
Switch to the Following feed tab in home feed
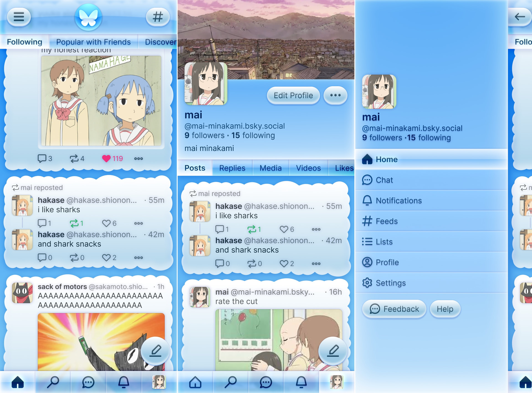pyautogui.click(x=25, y=42)
